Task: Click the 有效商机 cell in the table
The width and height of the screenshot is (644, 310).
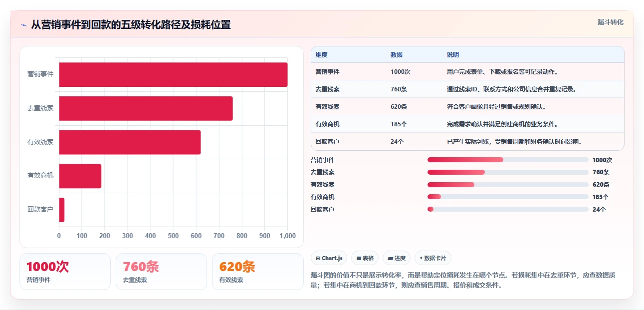Action: (x=328, y=124)
